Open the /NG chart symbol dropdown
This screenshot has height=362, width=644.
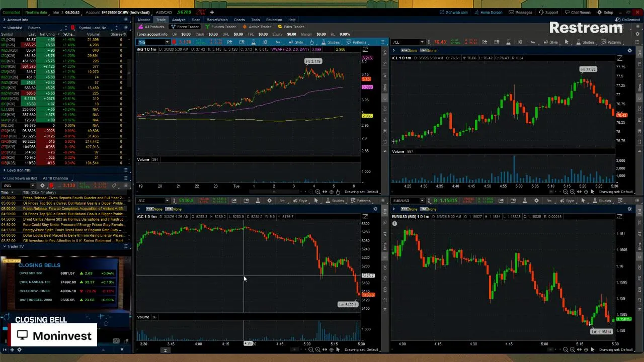coord(168,42)
